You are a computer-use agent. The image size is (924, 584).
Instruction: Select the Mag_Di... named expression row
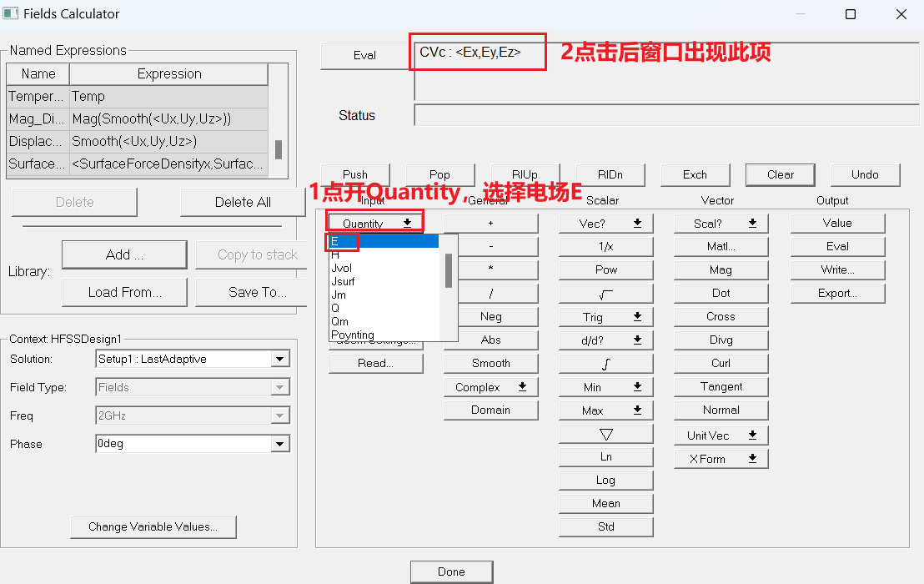tap(138, 119)
